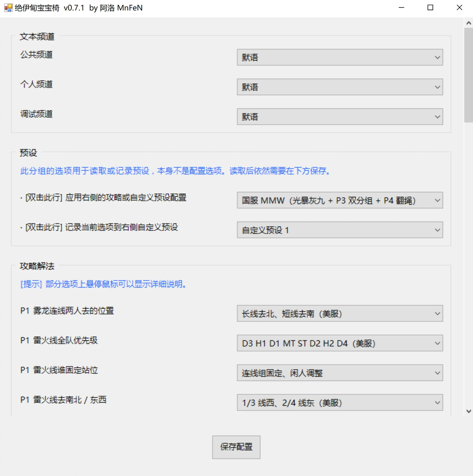Click the P1 雷火线谁固定站位 label
The height and width of the screenshot is (476, 473).
click(59, 370)
